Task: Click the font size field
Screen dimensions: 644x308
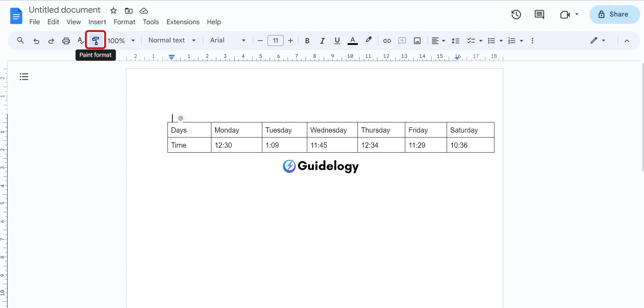Action: (275, 41)
